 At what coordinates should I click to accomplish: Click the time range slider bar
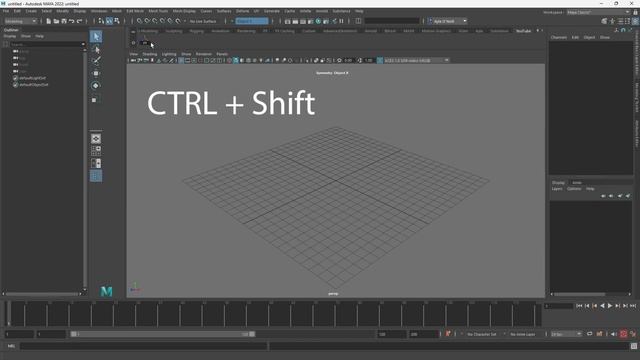point(163,334)
